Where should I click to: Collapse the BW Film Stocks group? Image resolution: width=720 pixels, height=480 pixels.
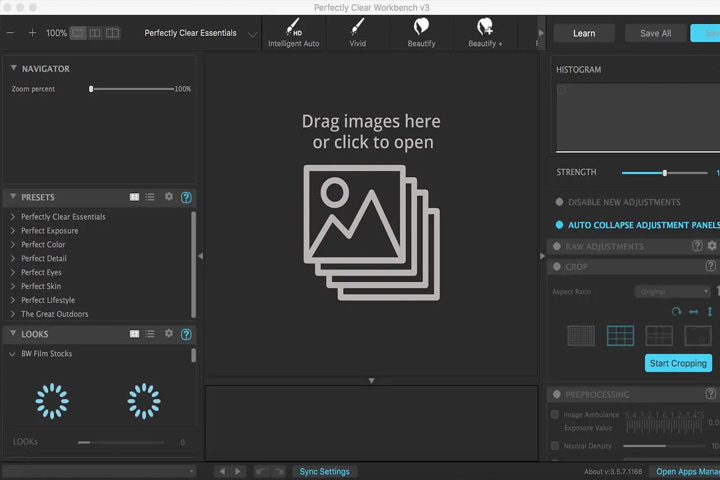(12, 354)
